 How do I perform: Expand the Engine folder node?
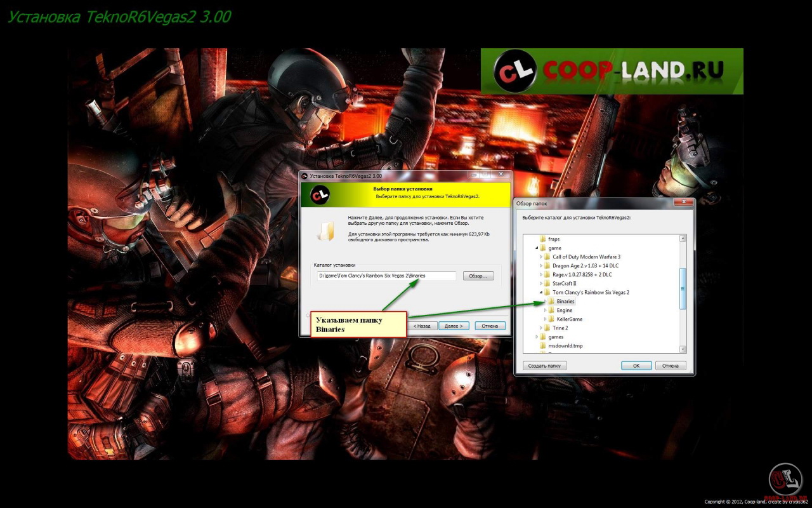coord(546,310)
